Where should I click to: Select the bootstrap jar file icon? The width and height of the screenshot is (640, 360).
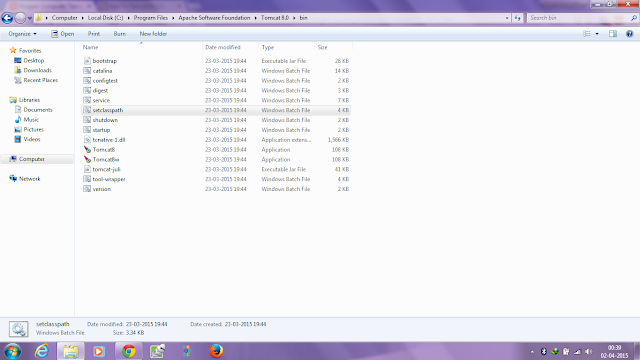(87, 61)
